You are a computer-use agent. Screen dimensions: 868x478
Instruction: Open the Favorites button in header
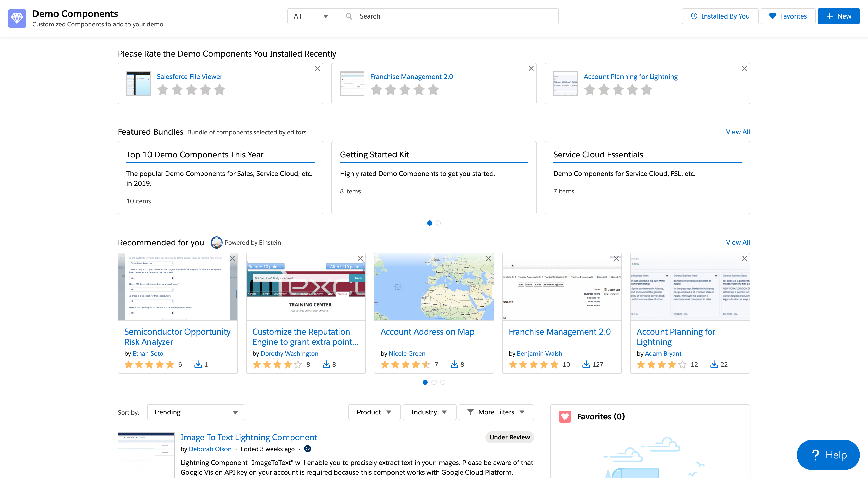point(788,16)
